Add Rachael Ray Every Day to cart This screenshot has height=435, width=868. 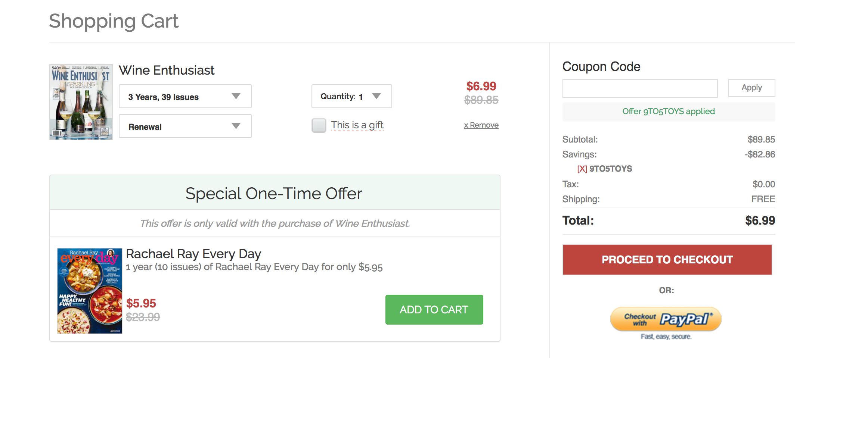coord(434,310)
